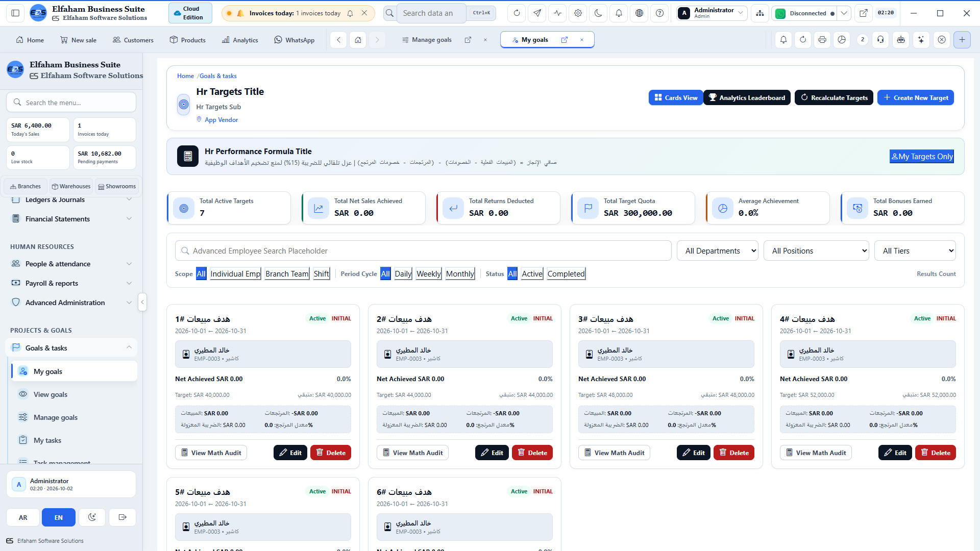The height and width of the screenshot is (551, 980).
Task: Open the activity pulse monitor icon
Action: 557,13
